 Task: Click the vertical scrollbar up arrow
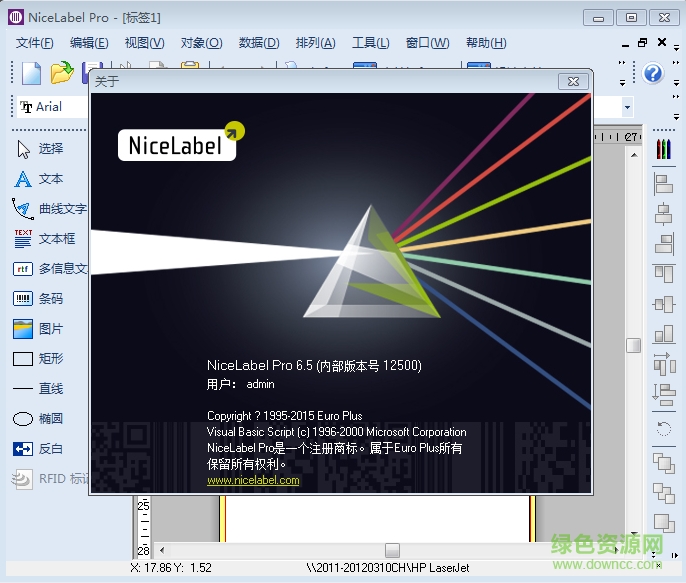(x=634, y=155)
